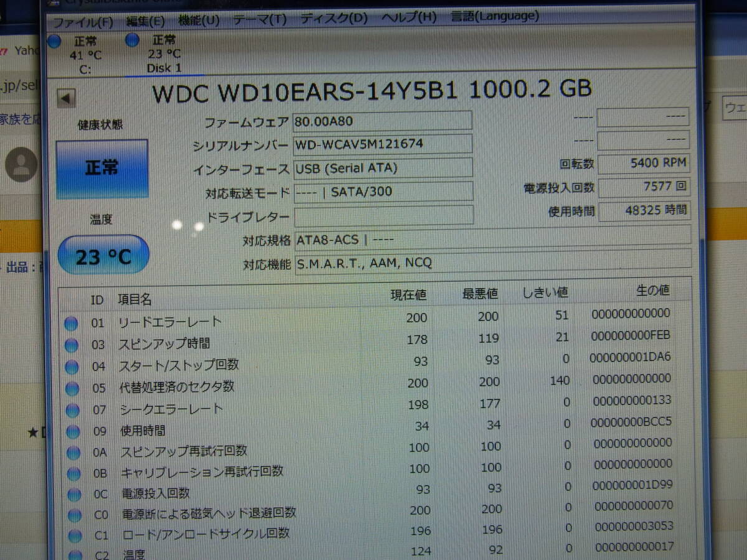
Task: Click the 生の値 column header
Action: click(x=653, y=290)
